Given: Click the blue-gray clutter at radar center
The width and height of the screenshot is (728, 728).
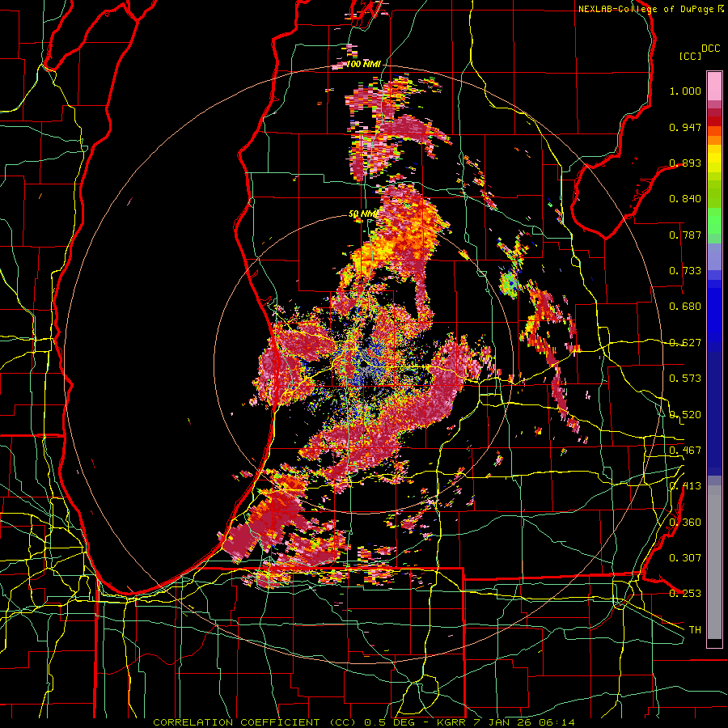Looking at the screenshot, I should point(366,366).
